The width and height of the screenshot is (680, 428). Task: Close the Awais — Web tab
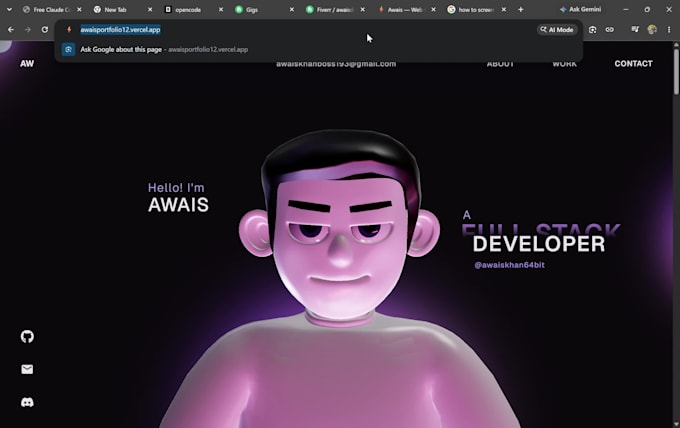tap(433, 9)
